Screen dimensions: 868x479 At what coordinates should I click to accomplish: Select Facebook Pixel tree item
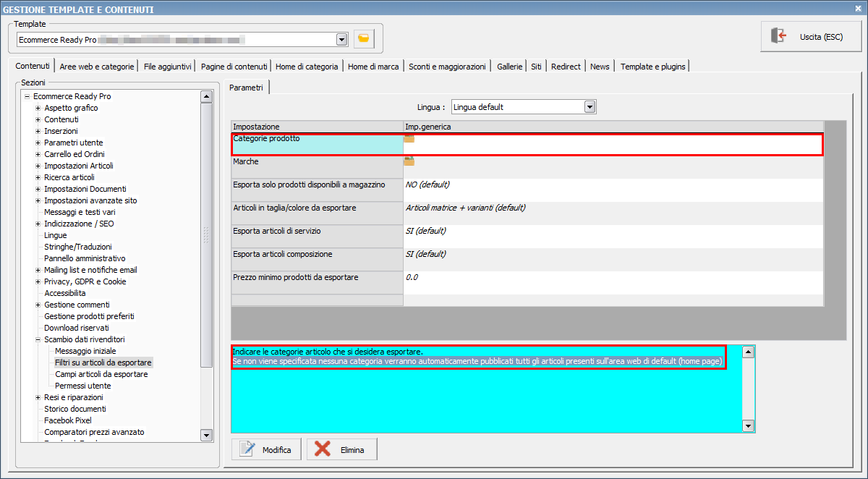pyautogui.click(x=68, y=420)
